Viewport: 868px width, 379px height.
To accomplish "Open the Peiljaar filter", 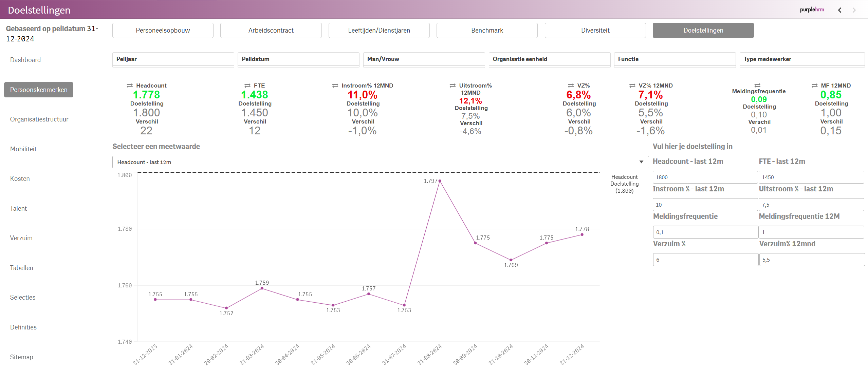I will 173,59.
